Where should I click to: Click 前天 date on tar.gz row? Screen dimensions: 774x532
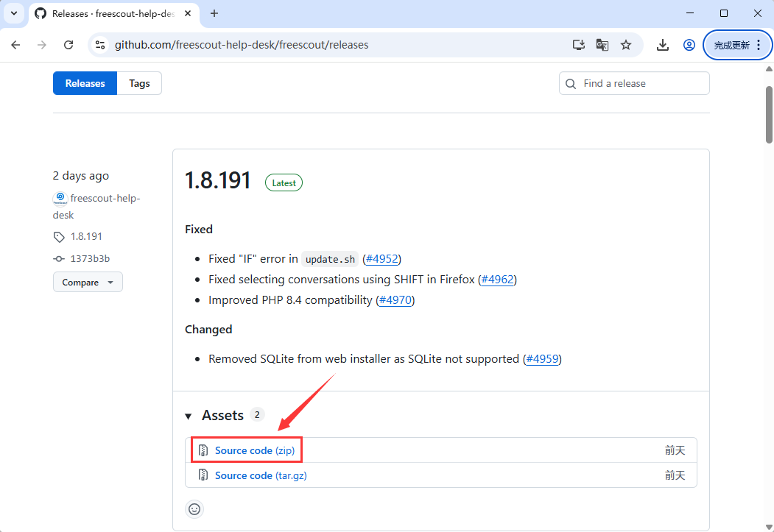675,475
